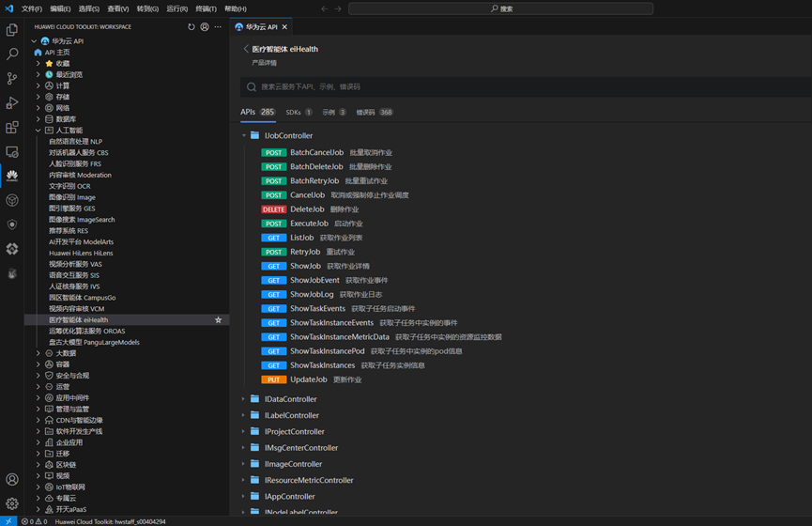812x526 pixels.
Task: Open the Explorer view in activity bar
Action: tap(12, 29)
